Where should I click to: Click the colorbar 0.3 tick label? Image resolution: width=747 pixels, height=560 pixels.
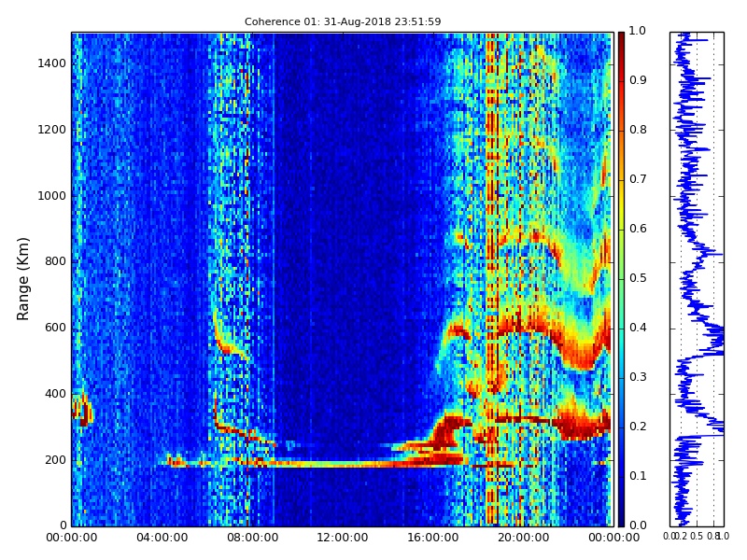click(x=638, y=377)
